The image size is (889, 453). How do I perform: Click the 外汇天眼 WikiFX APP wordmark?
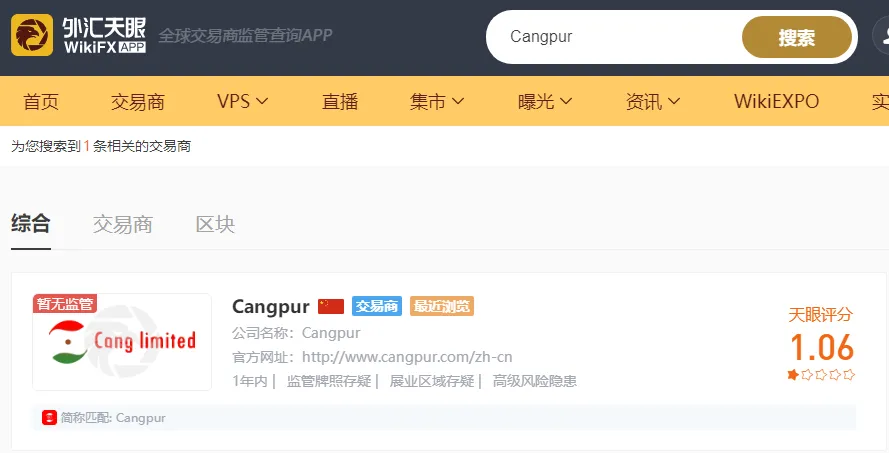point(104,35)
